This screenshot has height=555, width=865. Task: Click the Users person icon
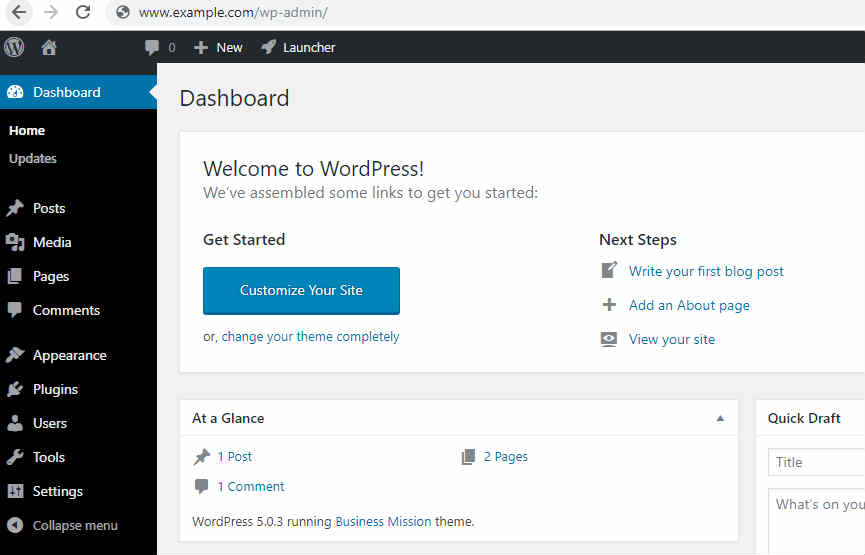15,423
